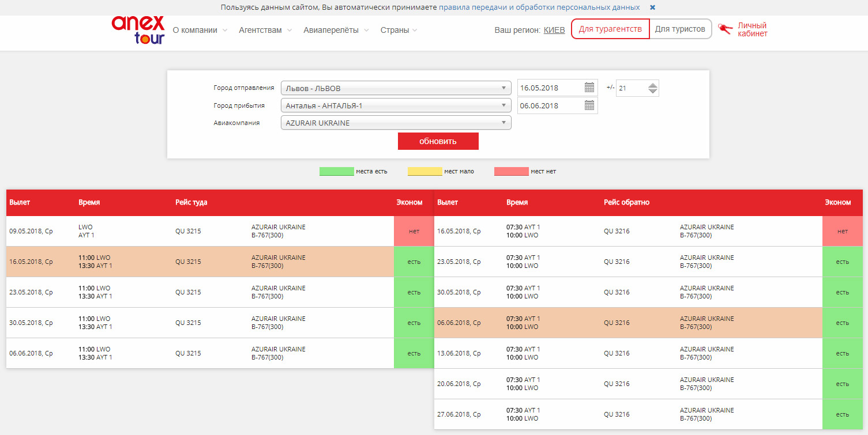Click the red нет cell for return 16.05.2018
The image size is (868, 435).
[843, 231]
